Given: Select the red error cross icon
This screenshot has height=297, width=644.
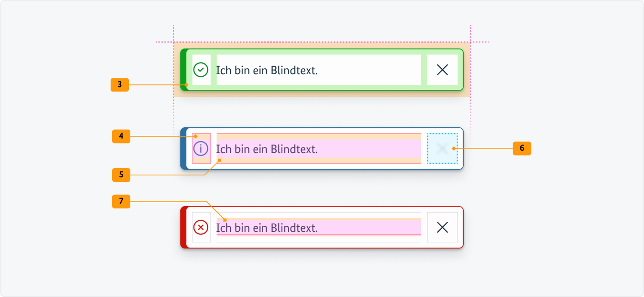Looking at the screenshot, I should coord(201,227).
